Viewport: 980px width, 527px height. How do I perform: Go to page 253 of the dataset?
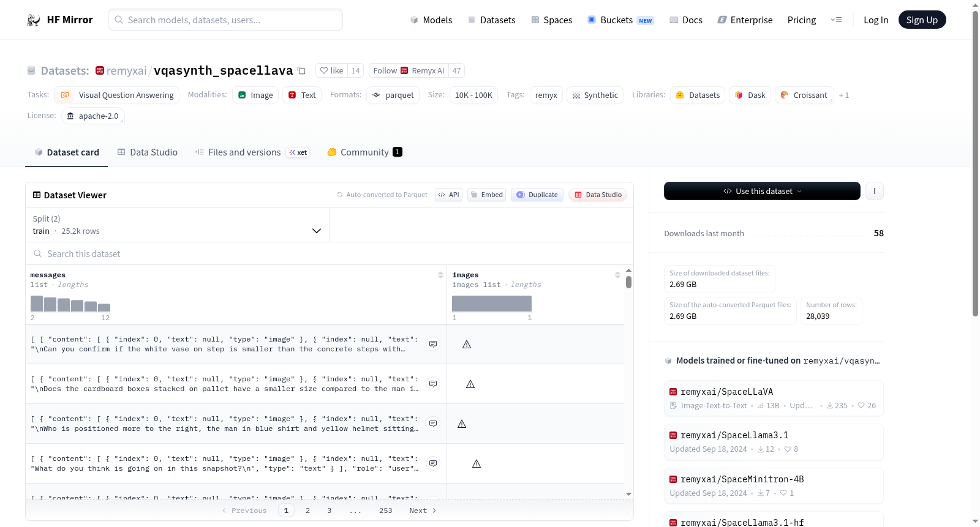point(385,510)
